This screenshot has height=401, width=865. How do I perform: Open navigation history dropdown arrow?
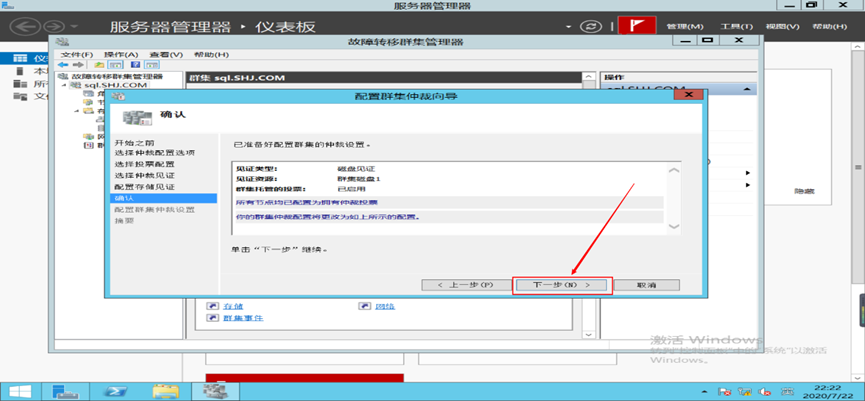point(74,26)
